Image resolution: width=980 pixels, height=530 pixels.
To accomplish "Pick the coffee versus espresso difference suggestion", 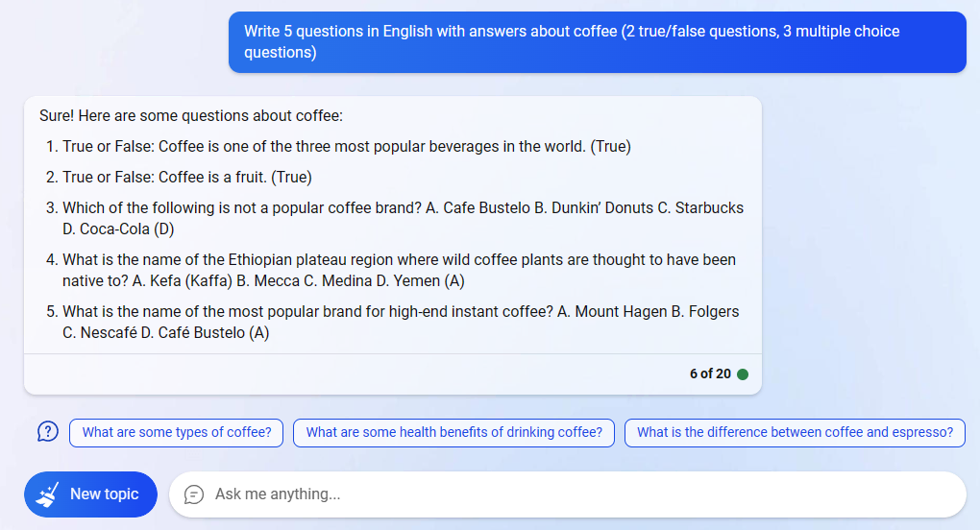I will coord(795,432).
